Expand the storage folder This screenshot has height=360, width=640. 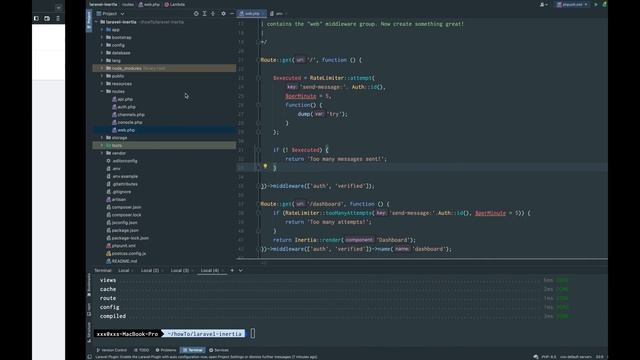[x=102, y=138]
